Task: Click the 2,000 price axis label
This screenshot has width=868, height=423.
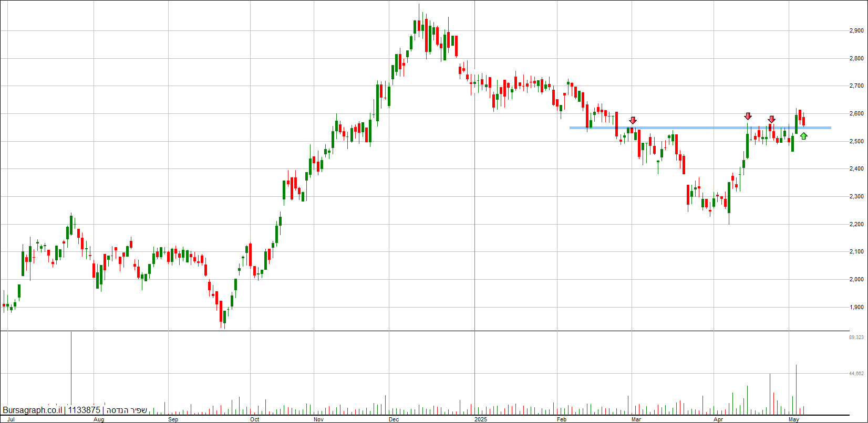Action: pyautogui.click(x=856, y=279)
